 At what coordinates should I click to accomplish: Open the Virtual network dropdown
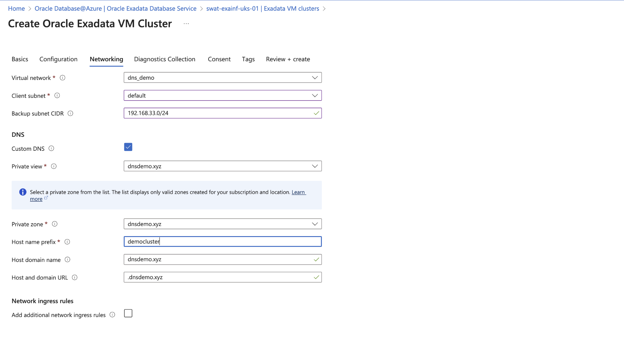tap(315, 78)
